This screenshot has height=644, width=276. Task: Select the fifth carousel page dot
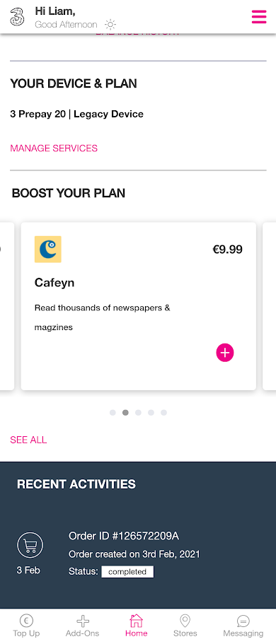pyautogui.click(x=163, y=413)
